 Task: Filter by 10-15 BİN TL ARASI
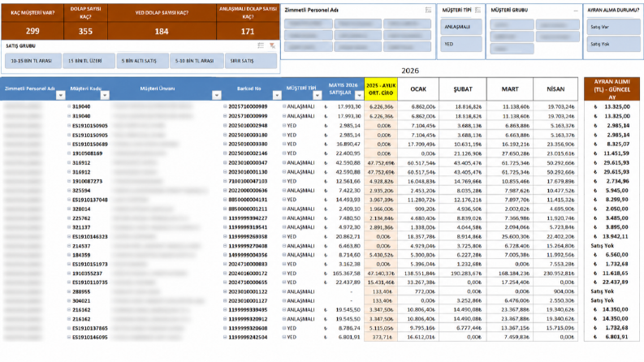point(33,61)
